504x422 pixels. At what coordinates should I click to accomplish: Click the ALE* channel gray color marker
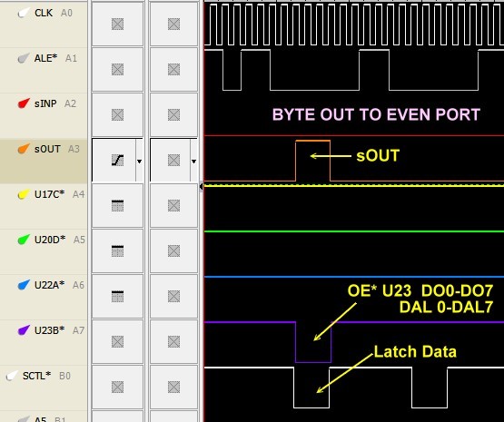coord(24,58)
